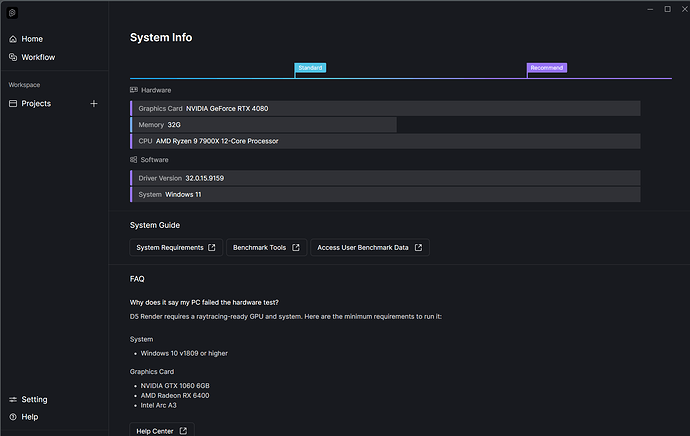Click the Recommend marker on spec bar
The image size is (690, 436).
(547, 68)
